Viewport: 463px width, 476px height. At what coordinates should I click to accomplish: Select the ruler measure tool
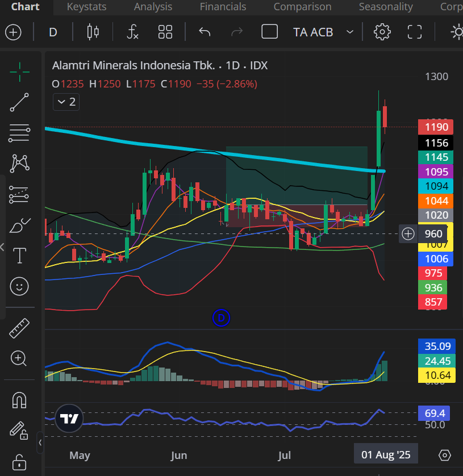[19, 328]
